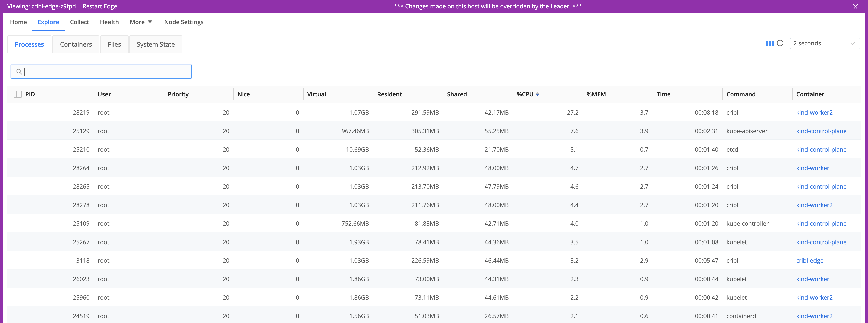Dismiss the purple leader warning banner
Screen dimensions: 868x323
(x=855, y=6)
